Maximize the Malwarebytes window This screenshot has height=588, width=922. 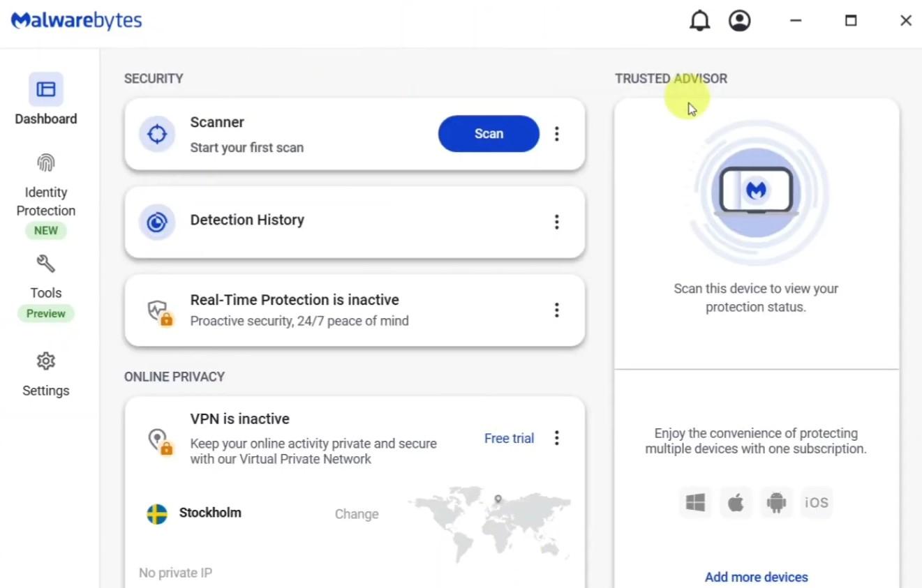(x=851, y=21)
